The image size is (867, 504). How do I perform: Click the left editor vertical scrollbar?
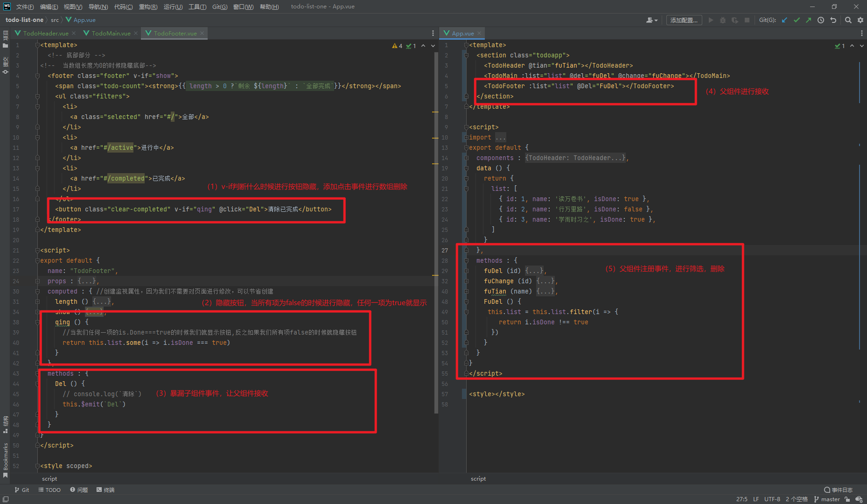pyautogui.click(x=436, y=233)
